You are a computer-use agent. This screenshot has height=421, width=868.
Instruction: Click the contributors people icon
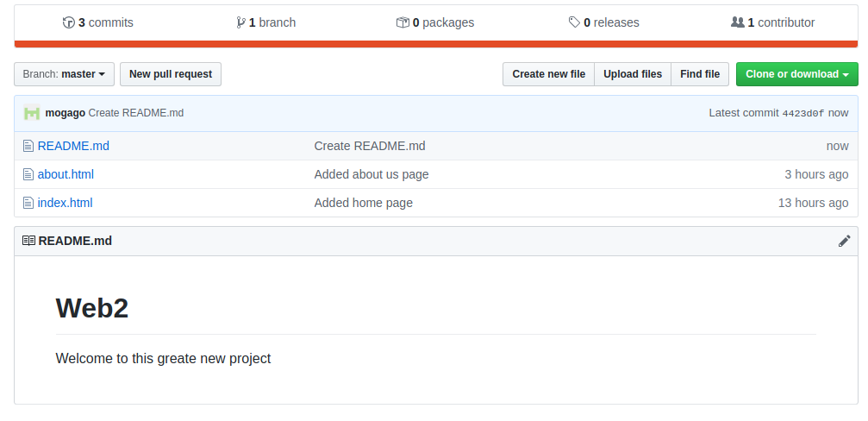[737, 22]
